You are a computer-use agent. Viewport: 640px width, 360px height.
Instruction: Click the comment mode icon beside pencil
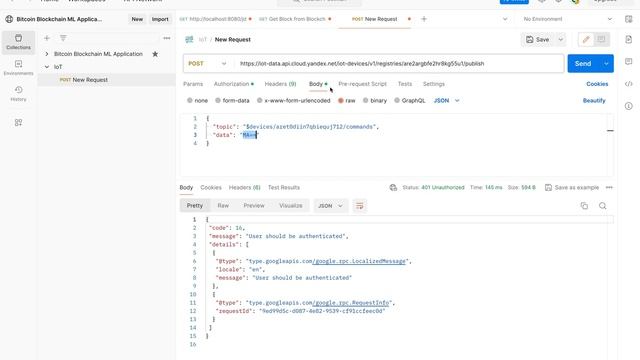tap(601, 40)
